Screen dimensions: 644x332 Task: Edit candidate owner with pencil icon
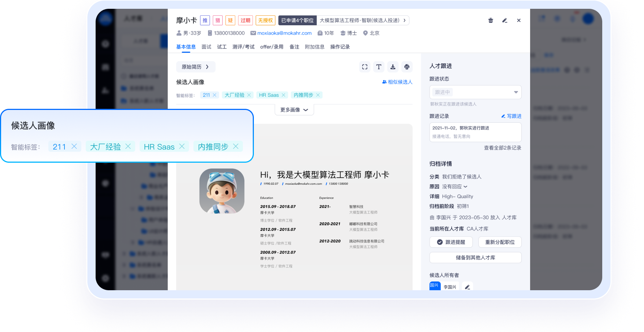(x=467, y=287)
